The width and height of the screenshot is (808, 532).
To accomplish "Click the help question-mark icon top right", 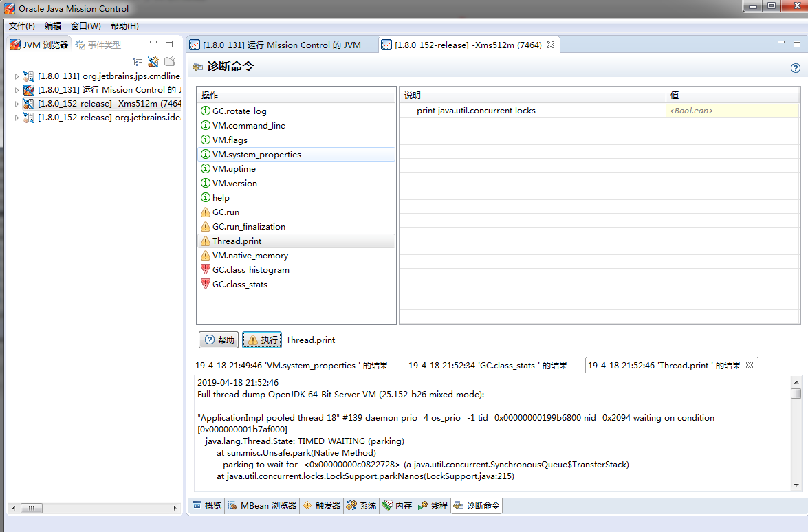I will (796, 68).
